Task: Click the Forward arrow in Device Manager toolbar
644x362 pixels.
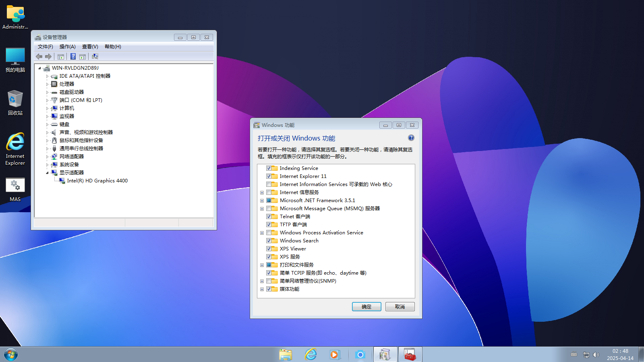Action: coord(48,57)
